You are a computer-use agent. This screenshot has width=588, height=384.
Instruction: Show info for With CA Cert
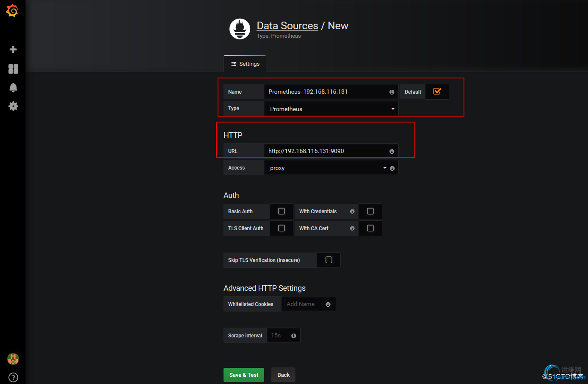352,228
